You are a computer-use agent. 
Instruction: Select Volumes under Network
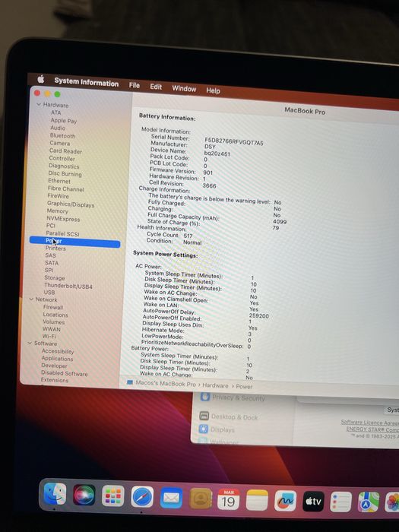tap(54, 322)
